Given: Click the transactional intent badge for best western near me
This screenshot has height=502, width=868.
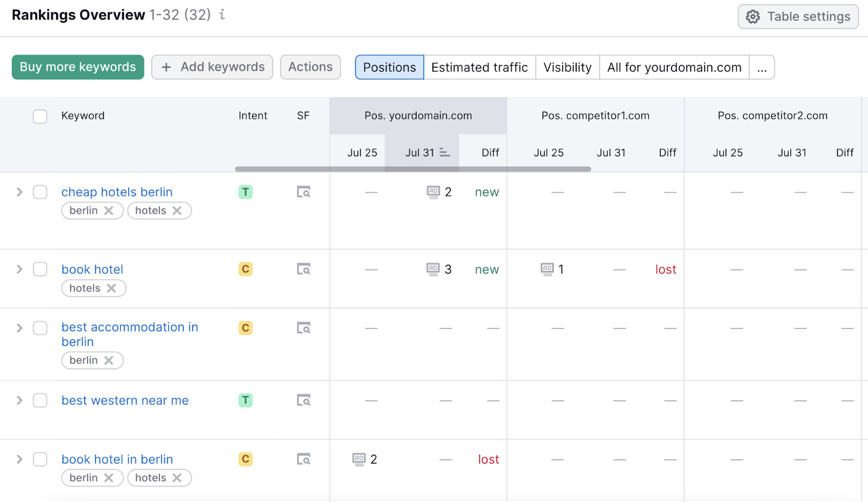Looking at the screenshot, I should (246, 400).
